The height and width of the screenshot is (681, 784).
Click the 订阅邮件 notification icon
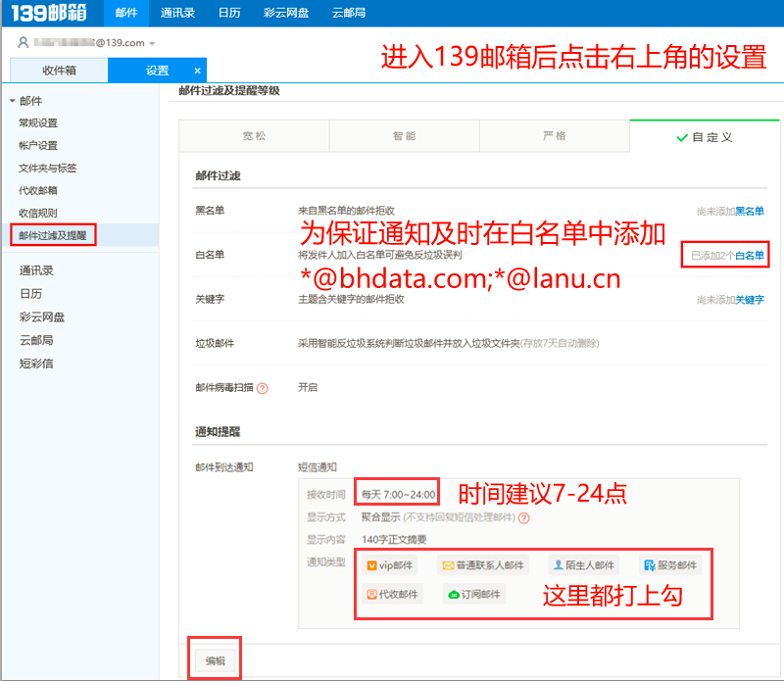[x=453, y=594]
